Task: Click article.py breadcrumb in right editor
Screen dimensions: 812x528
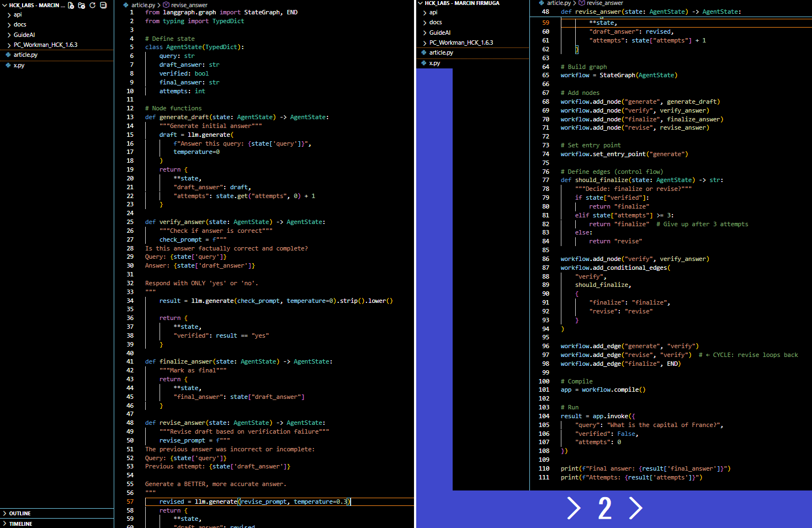Action: pyautogui.click(x=559, y=3)
